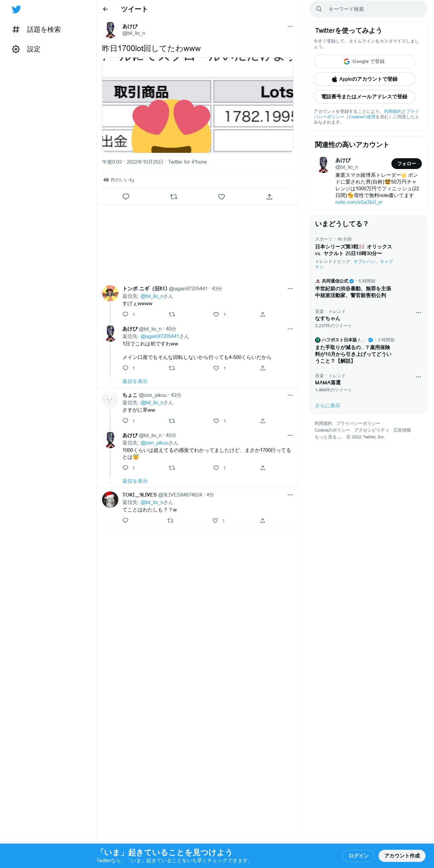Reply to the main tweet
The width and height of the screenshot is (434, 868).
pyautogui.click(x=126, y=197)
